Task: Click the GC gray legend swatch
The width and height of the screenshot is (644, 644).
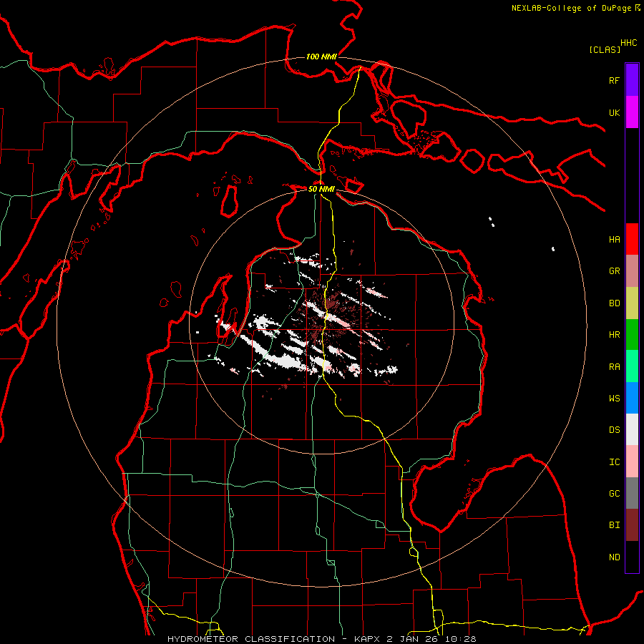Action: 632,493
